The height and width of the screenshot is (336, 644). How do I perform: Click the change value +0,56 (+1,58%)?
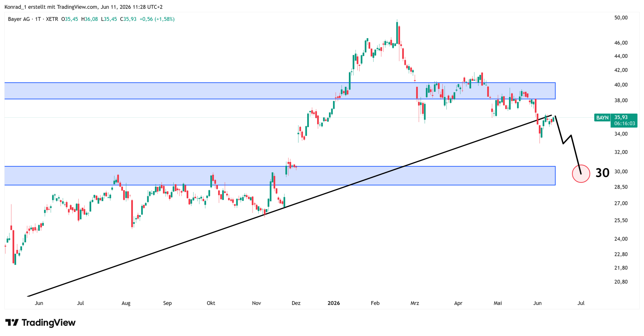pyautogui.click(x=157, y=19)
